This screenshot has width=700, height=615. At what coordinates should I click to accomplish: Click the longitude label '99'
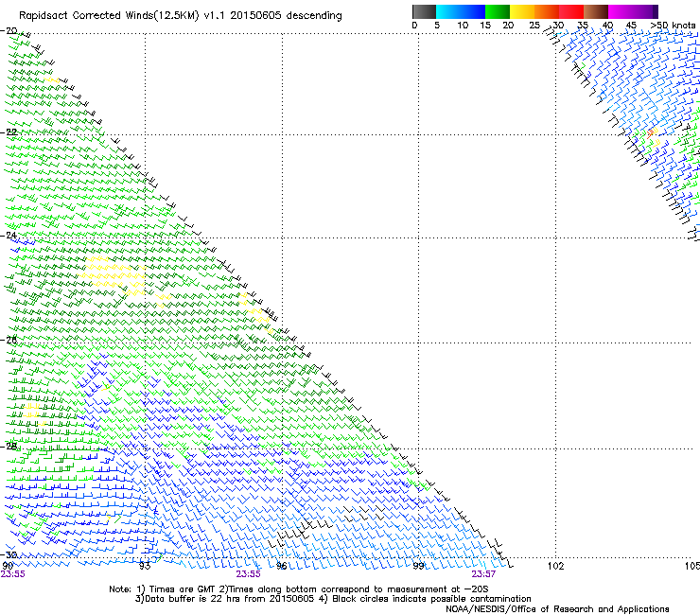pyautogui.click(x=418, y=566)
